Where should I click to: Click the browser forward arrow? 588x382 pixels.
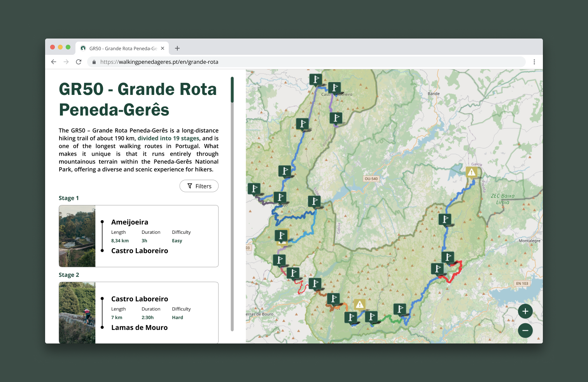tap(66, 62)
